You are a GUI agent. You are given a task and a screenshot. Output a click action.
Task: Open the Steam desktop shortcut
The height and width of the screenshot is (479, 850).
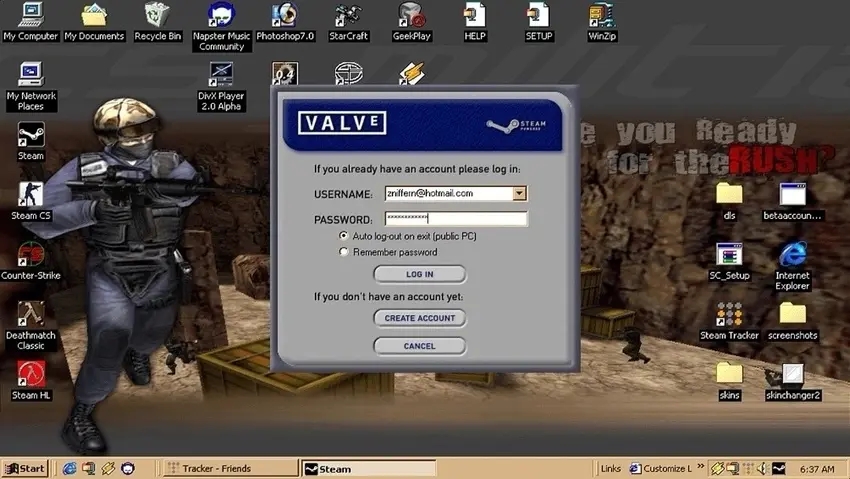coord(31,141)
